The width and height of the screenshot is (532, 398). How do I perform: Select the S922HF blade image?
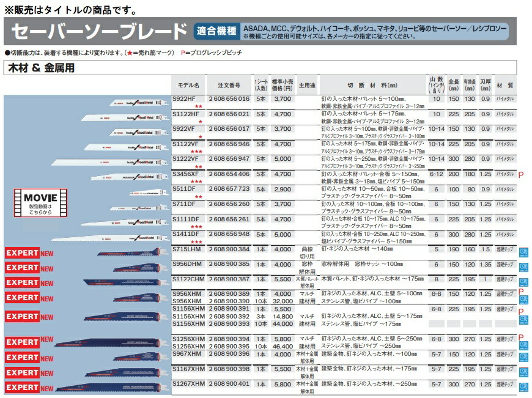pos(139,103)
